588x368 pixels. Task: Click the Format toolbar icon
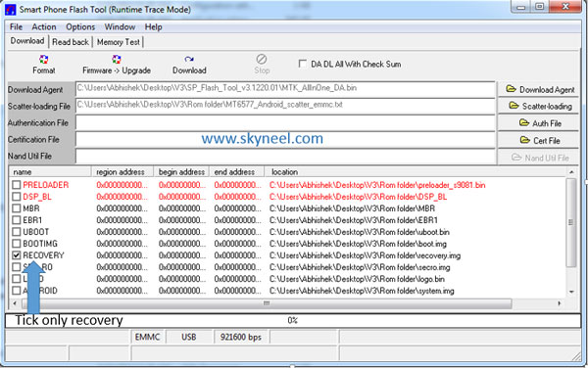click(44, 59)
